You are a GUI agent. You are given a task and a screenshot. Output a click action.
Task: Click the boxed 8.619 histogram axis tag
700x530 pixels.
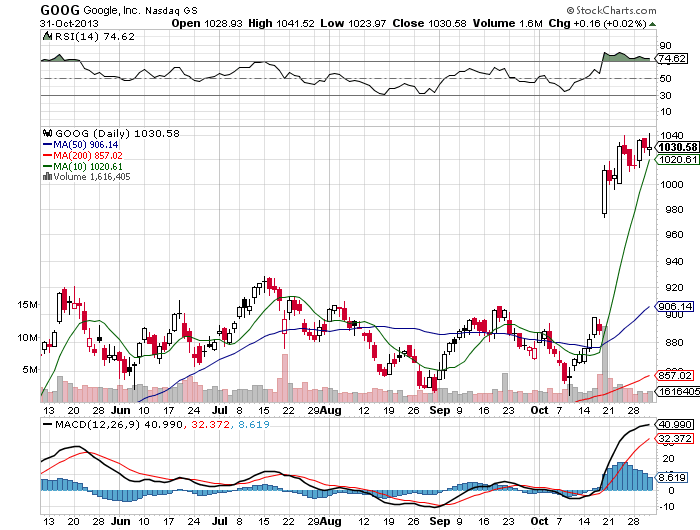pos(673,477)
